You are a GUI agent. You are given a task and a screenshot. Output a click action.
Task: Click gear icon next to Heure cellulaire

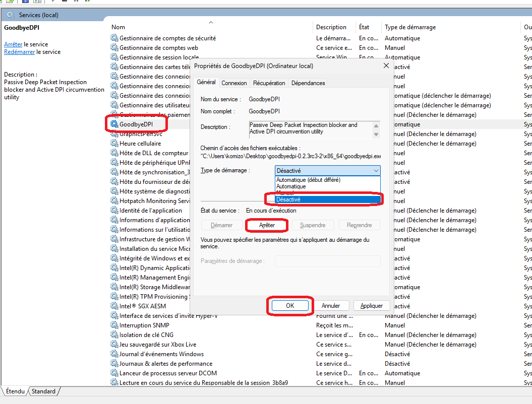coord(114,144)
